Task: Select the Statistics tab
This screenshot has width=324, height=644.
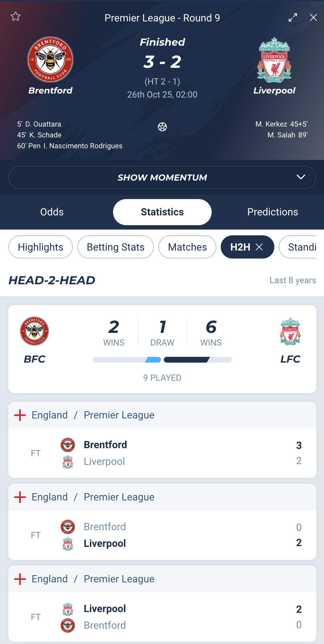Action: click(x=162, y=212)
